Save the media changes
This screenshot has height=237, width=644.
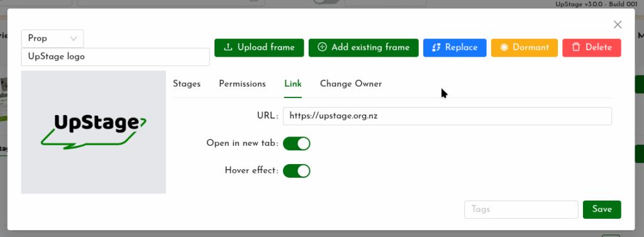point(602,209)
